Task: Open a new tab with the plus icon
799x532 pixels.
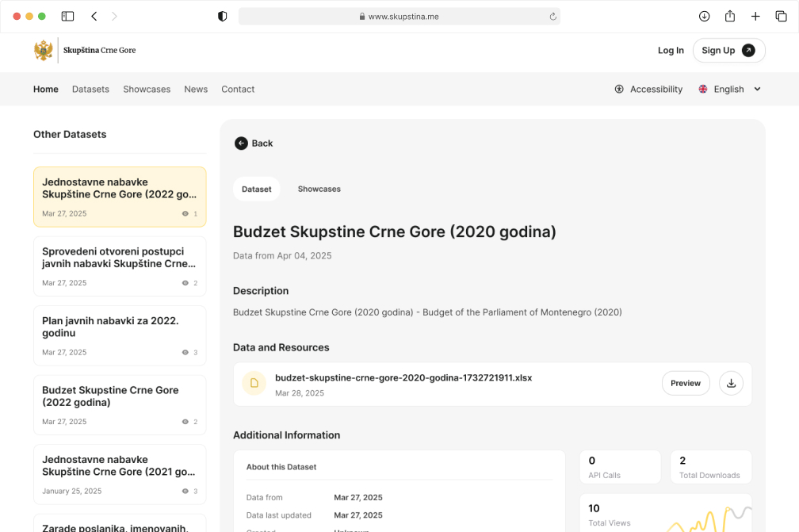Action: [x=755, y=16]
